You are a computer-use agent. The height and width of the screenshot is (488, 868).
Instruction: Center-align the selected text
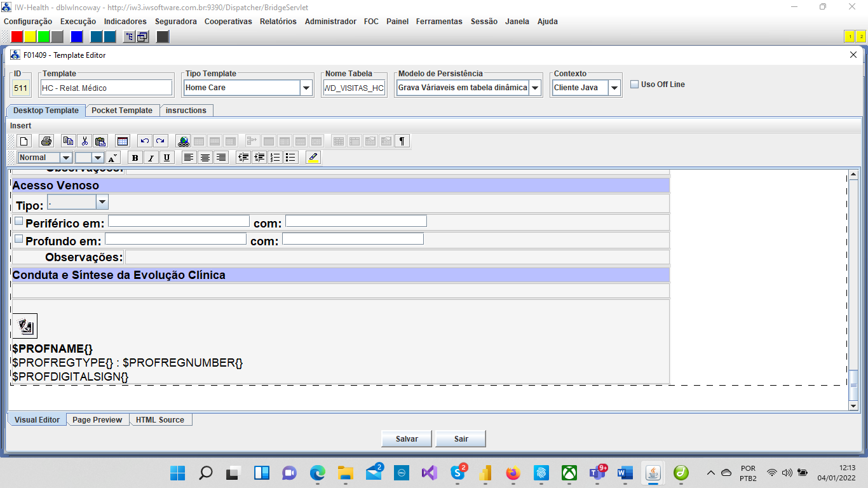205,158
